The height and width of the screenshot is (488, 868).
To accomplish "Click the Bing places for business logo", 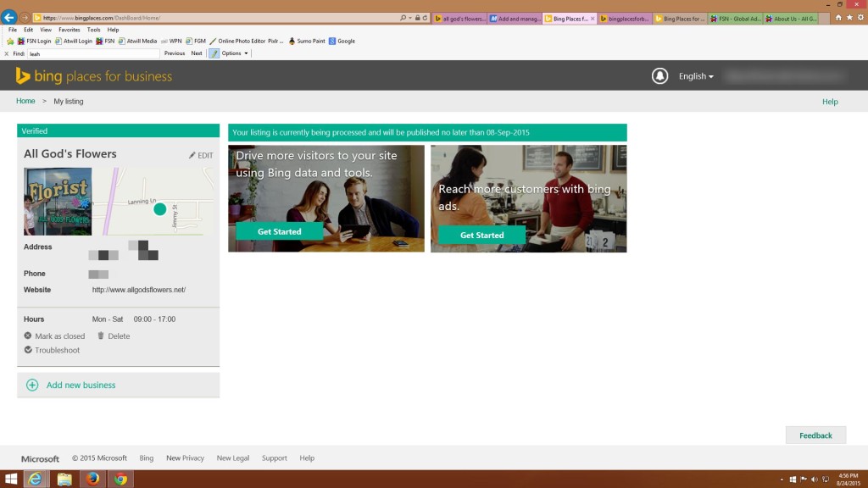I will [94, 75].
